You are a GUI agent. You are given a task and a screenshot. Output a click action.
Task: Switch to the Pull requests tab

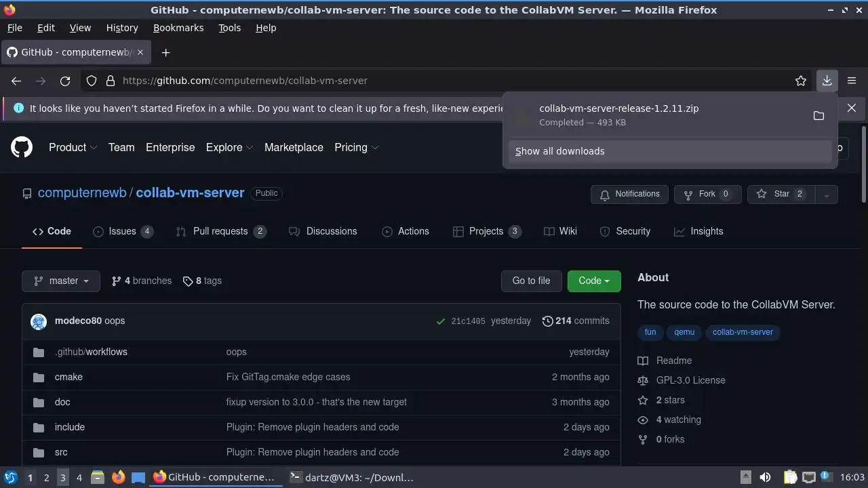click(x=220, y=231)
